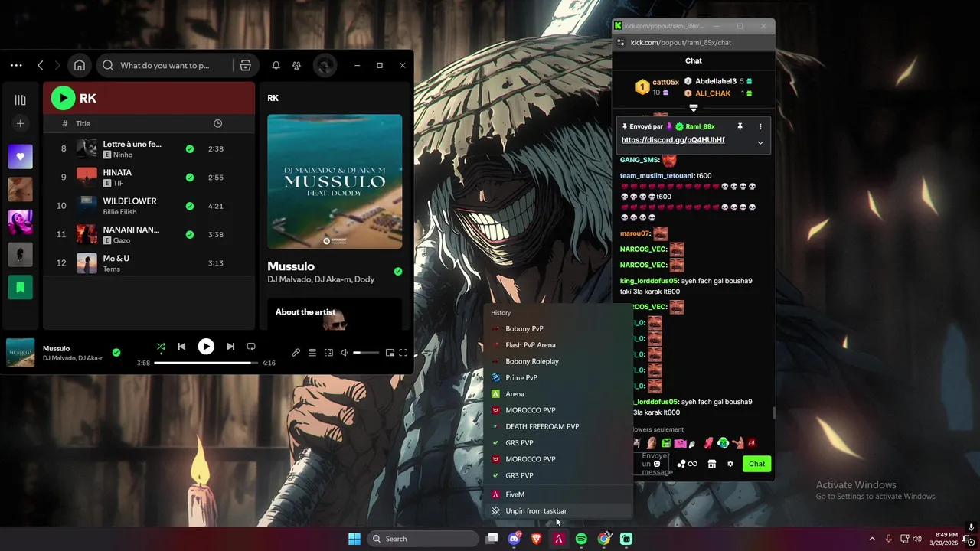
Task: Toggle saved check in now playing bar
Action: 116,353
